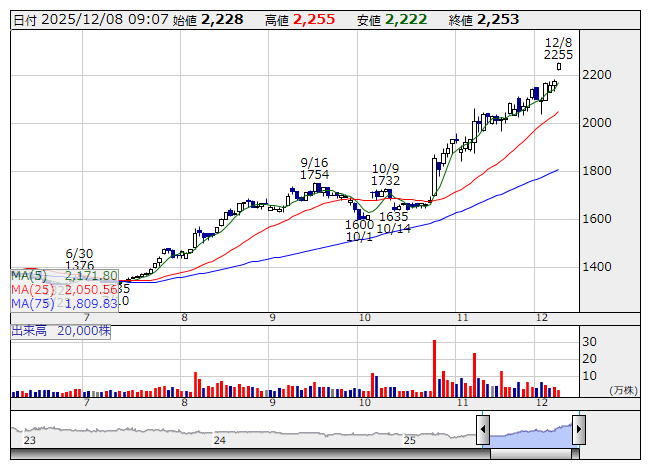Screen dimensions: 653x470
Task: Click the MA(5) 2,171.80 legend entry
Action: [64, 276]
